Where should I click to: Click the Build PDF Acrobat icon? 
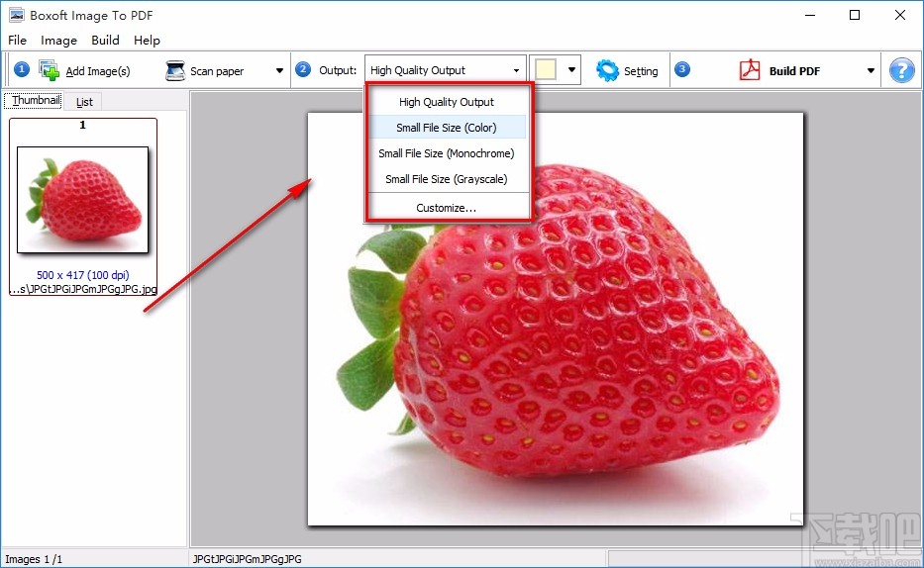750,70
